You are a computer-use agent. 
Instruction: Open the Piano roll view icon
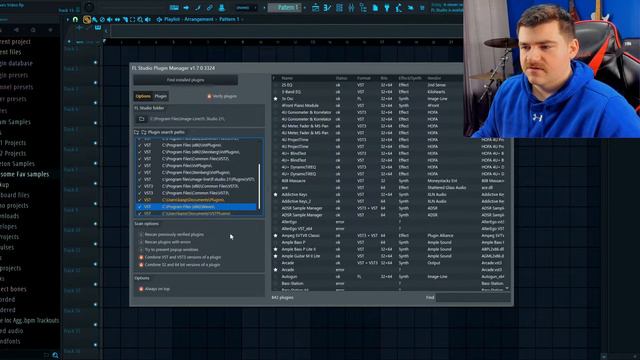(x=327, y=8)
